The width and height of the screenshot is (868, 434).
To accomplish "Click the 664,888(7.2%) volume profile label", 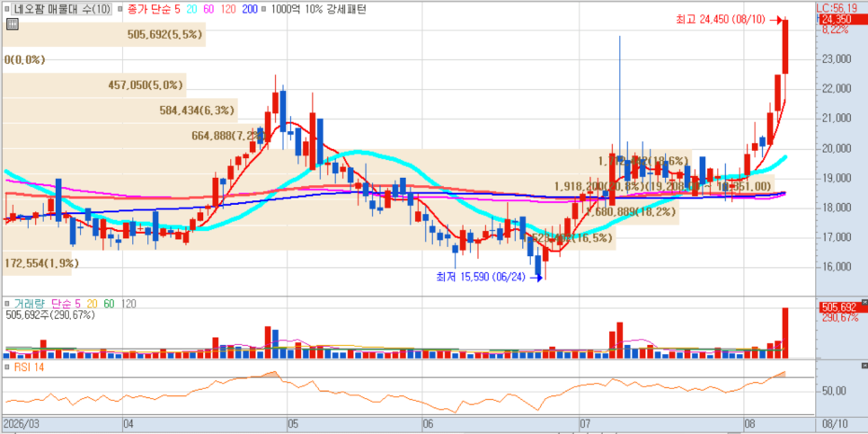I will point(230,136).
